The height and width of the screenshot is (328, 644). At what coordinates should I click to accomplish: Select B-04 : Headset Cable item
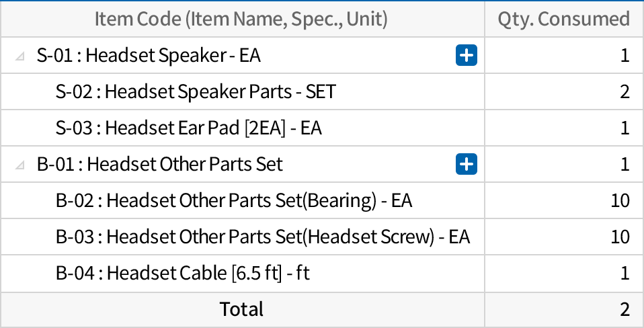(x=182, y=273)
